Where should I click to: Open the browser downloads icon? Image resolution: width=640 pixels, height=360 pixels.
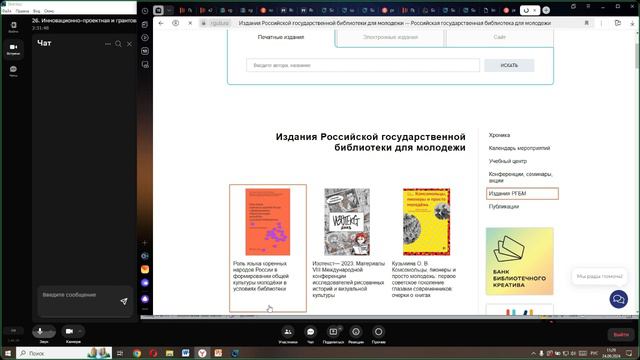(x=632, y=23)
